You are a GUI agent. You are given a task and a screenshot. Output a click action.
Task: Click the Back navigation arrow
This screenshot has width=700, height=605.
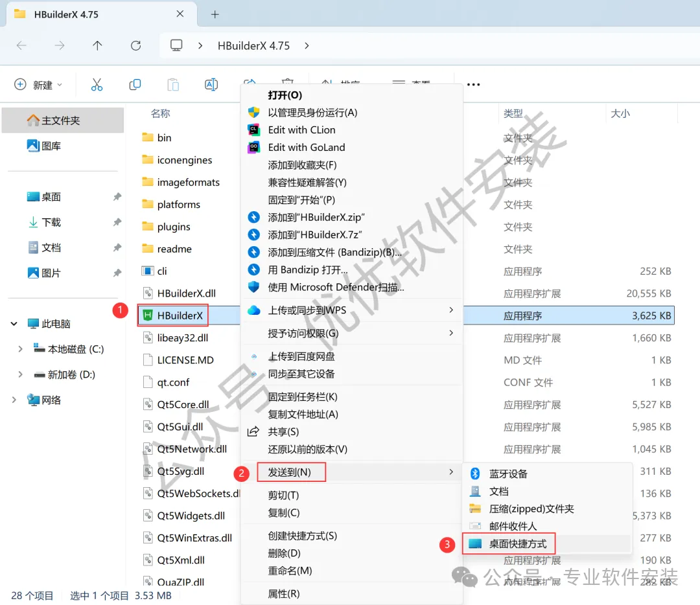coord(21,45)
